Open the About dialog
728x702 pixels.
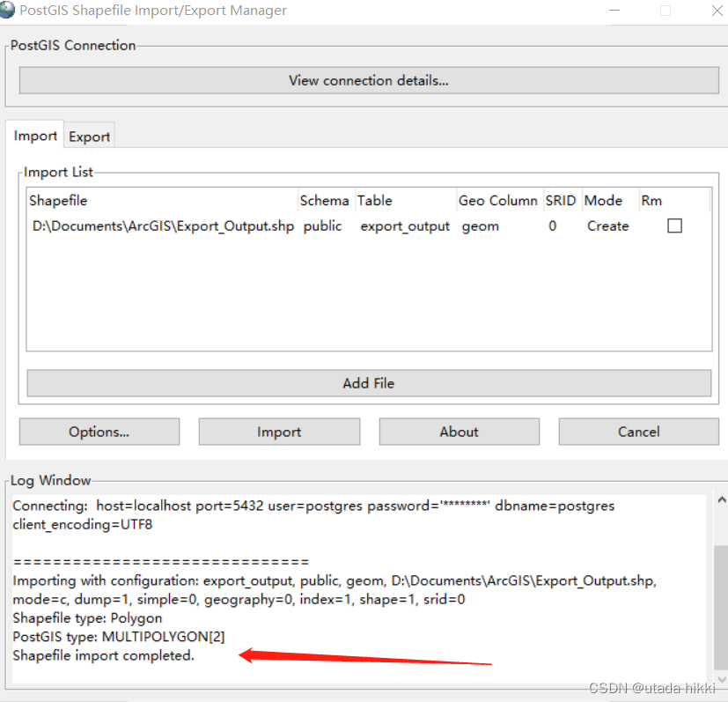pos(459,432)
